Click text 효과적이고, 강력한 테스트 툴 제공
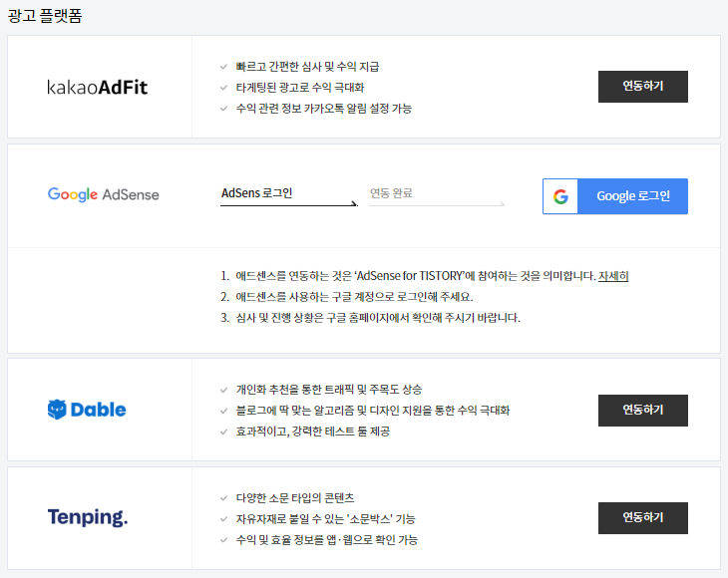The image size is (728, 578). (313, 432)
